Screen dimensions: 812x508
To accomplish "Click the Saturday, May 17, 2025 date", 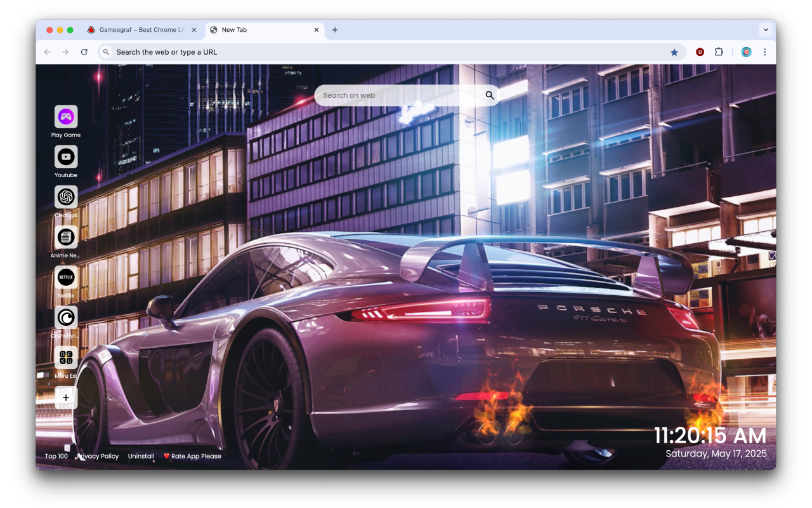I will pyautogui.click(x=716, y=453).
